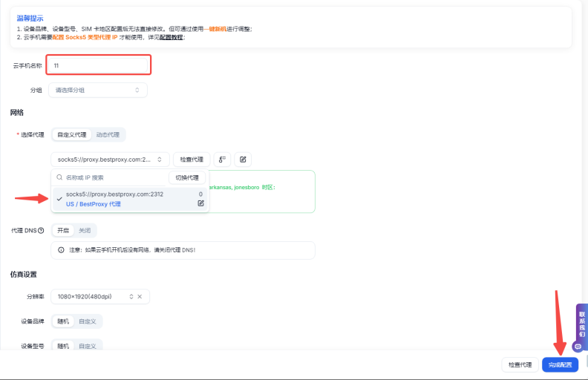The height and width of the screenshot is (380, 588).
Task: Click the proxy extract icon next to 检查代理
Action: tap(222, 160)
